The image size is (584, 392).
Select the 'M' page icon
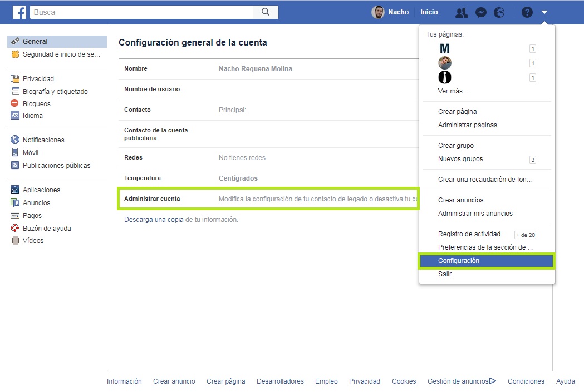(444, 49)
